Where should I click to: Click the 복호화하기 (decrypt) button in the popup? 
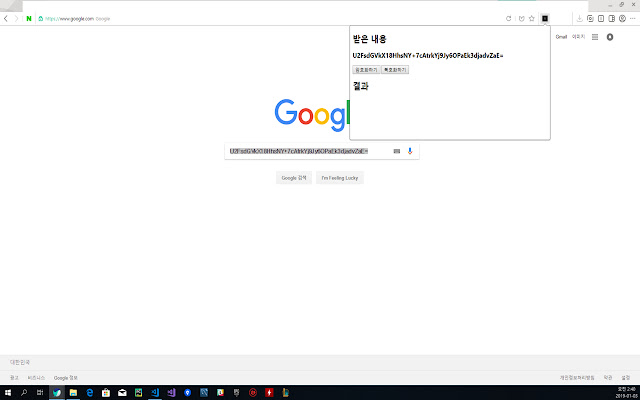pos(395,70)
